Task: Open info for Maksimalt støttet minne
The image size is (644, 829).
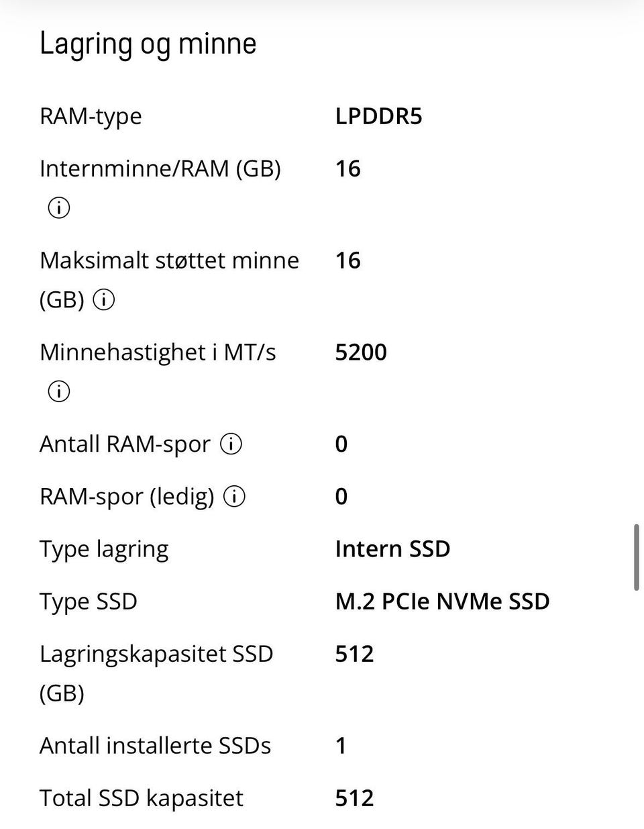Action: 103,300
